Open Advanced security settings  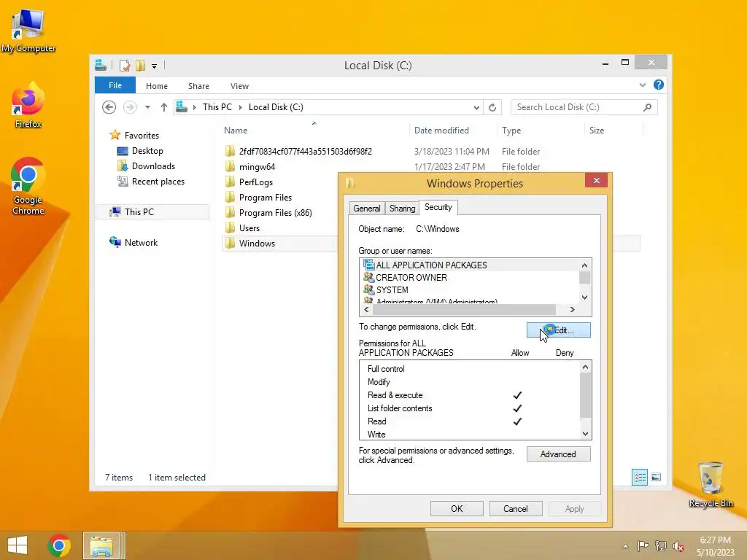558,454
